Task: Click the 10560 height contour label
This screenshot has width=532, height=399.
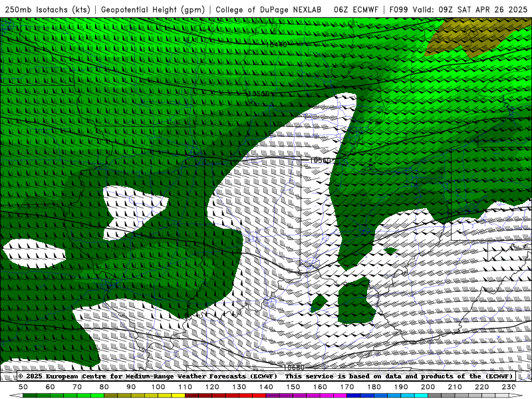Action: click(321, 160)
